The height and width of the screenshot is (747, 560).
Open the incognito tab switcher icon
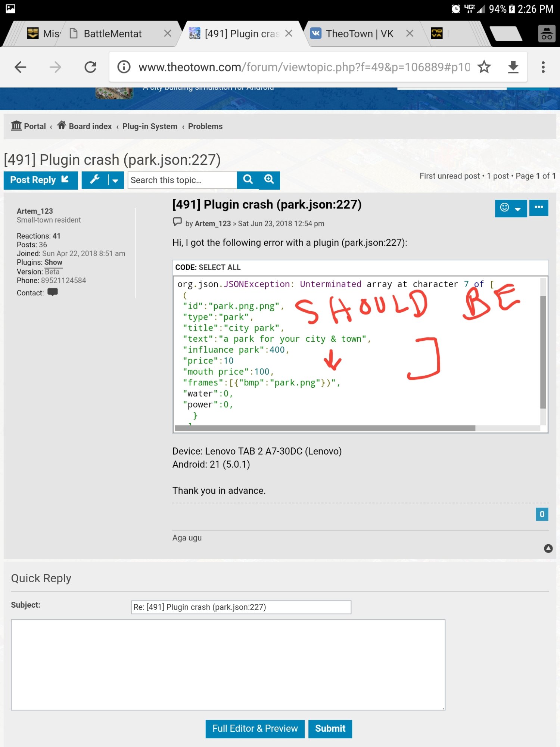pyautogui.click(x=547, y=34)
